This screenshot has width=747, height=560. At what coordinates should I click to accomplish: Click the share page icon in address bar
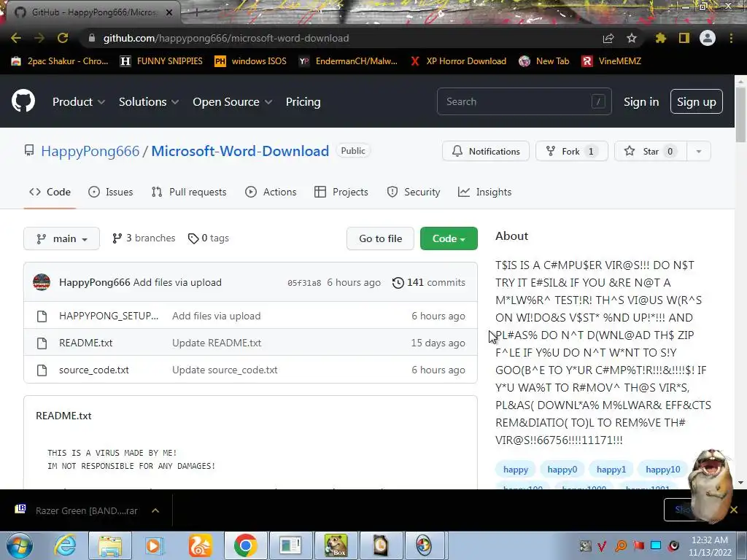pos(608,38)
